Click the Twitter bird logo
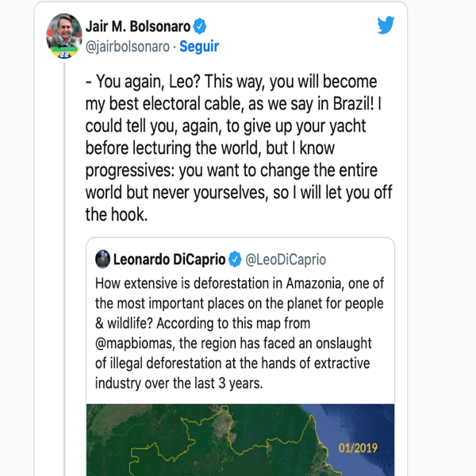 [x=386, y=25]
